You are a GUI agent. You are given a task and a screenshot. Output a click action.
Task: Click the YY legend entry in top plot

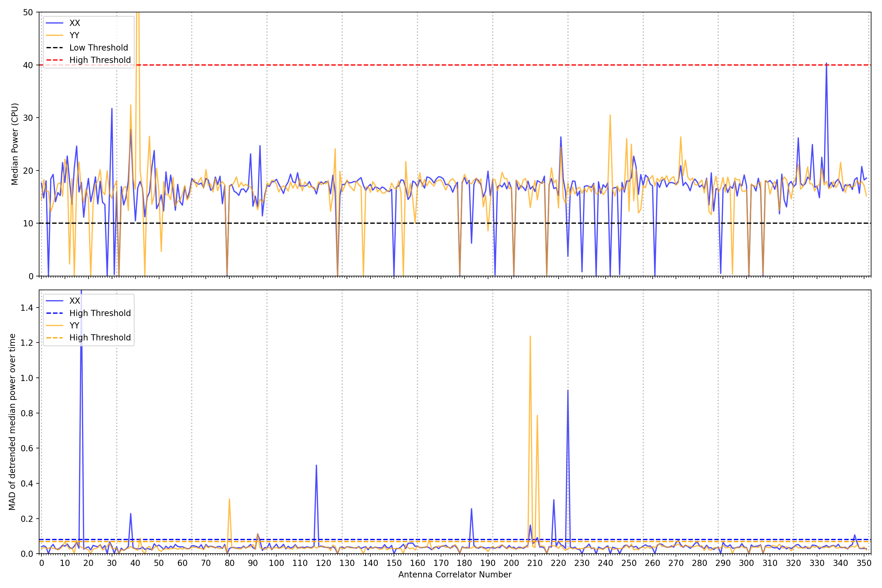74,35
